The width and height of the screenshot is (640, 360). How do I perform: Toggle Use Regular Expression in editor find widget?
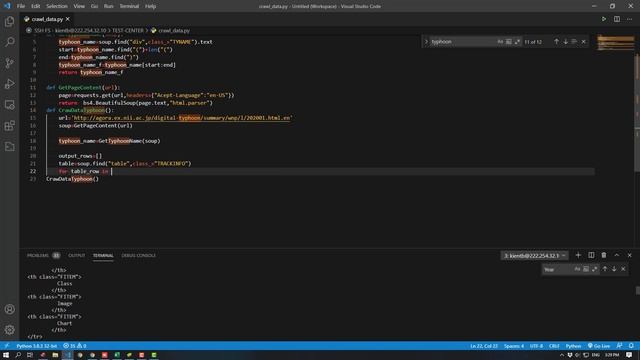click(517, 42)
